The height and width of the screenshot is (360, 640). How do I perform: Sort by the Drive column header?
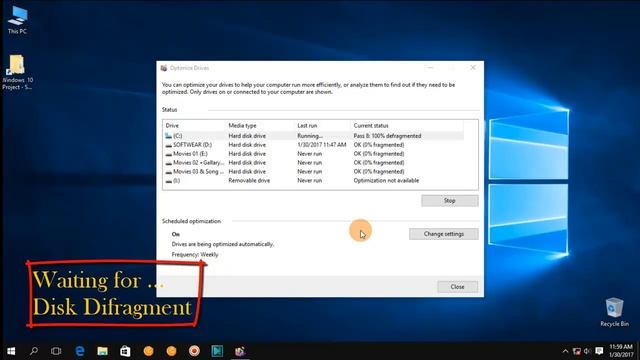click(172, 126)
